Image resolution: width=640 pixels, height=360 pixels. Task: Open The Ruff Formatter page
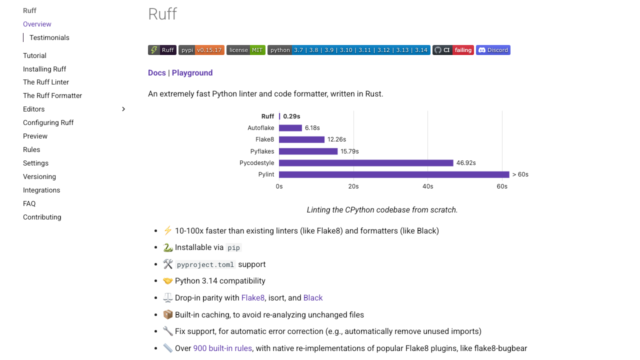pyautogui.click(x=52, y=96)
